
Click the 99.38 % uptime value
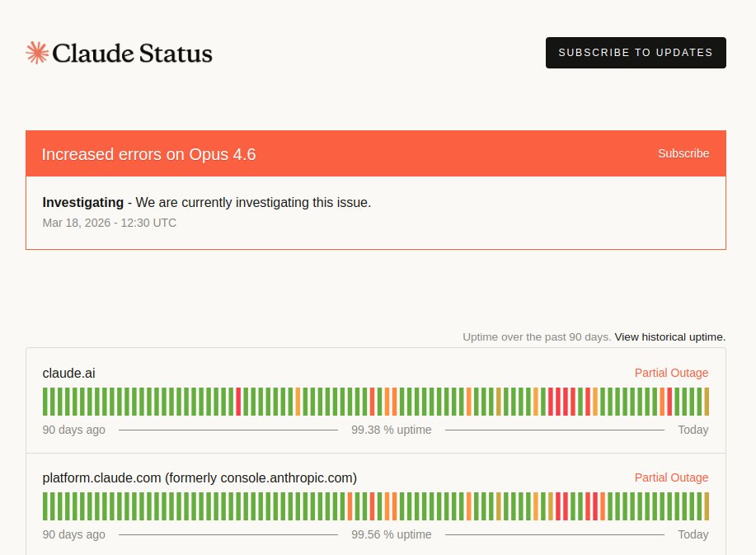click(391, 430)
